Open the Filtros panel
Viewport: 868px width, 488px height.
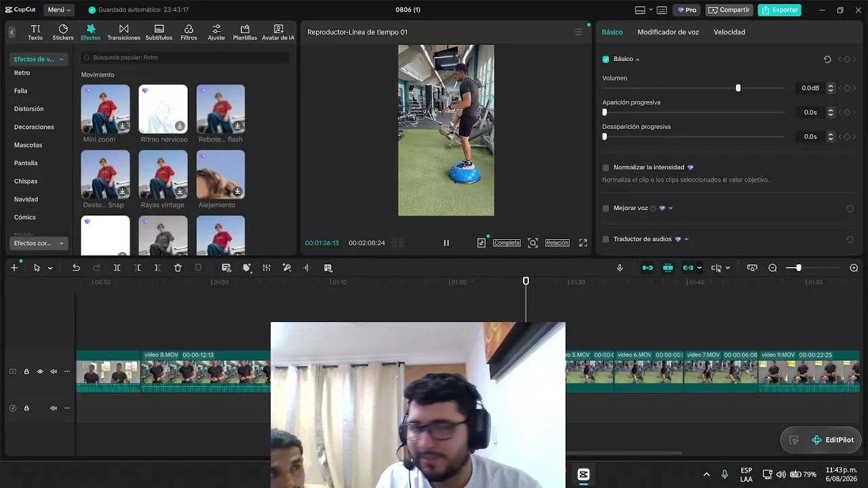[189, 32]
